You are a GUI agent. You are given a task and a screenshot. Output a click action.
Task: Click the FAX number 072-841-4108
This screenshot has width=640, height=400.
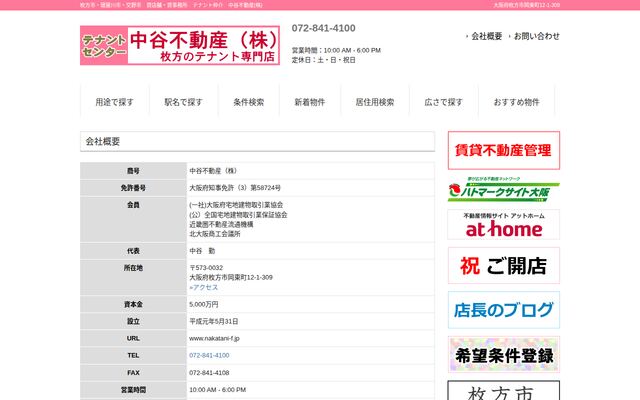[209, 373]
